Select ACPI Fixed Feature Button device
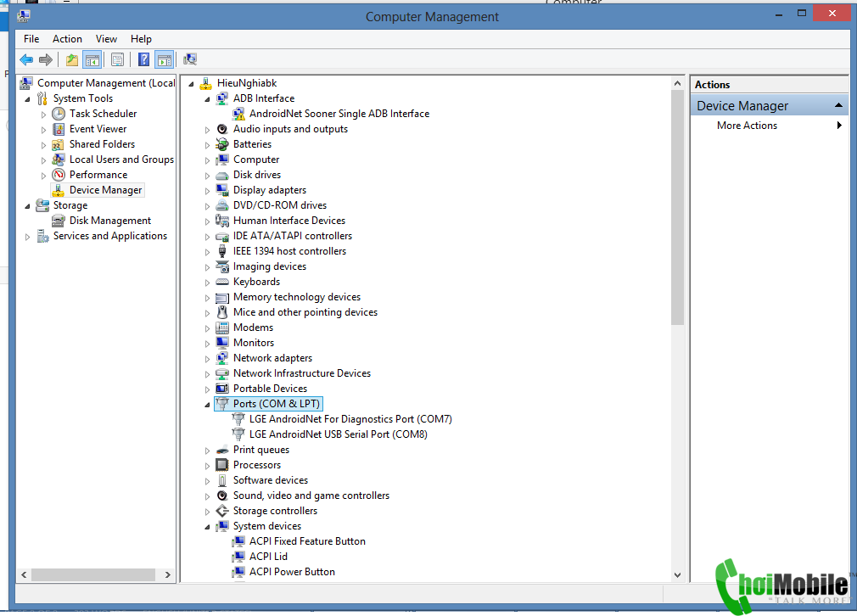 click(307, 541)
